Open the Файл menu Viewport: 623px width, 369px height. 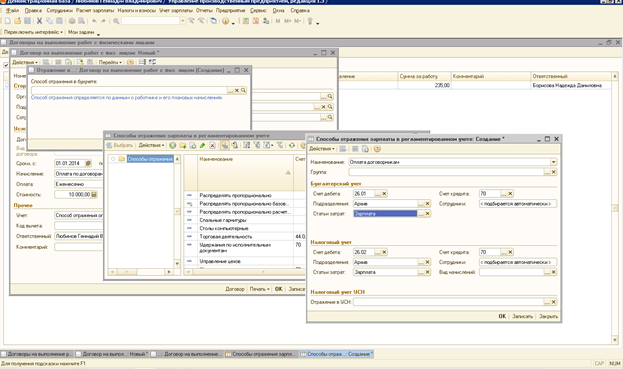click(13, 11)
